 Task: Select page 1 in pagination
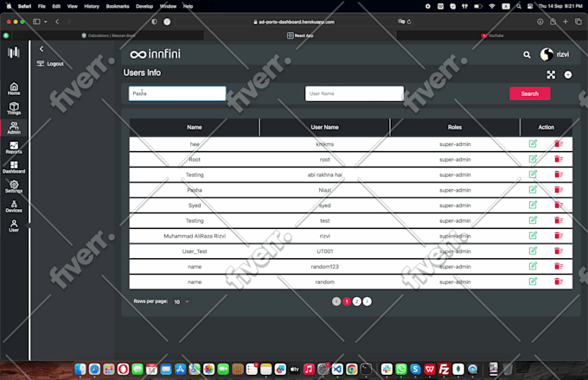click(347, 301)
